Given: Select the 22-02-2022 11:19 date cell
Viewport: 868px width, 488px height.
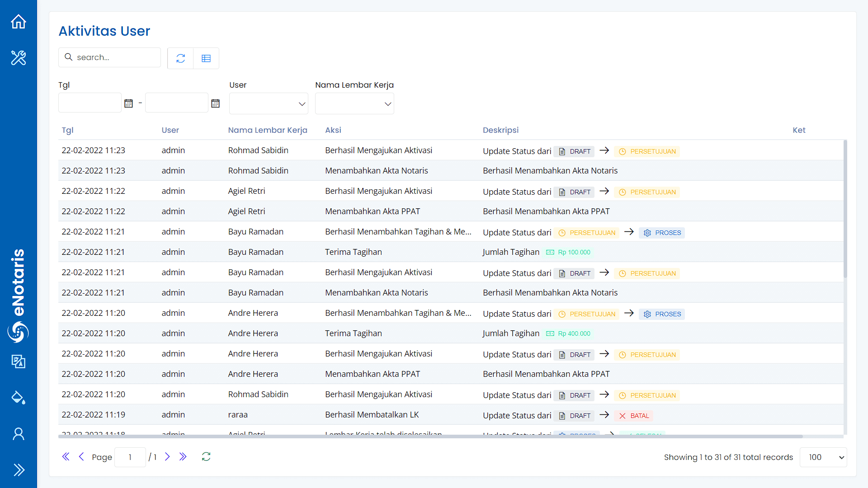Looking at the screenshot, I should click(93, 415).
